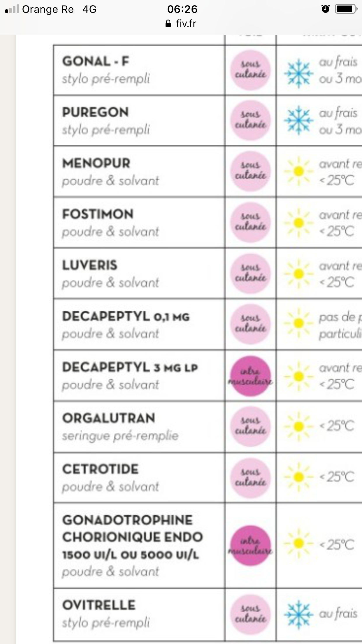
Task: Tap the alarm clock status icon
Action: point(325,9)
